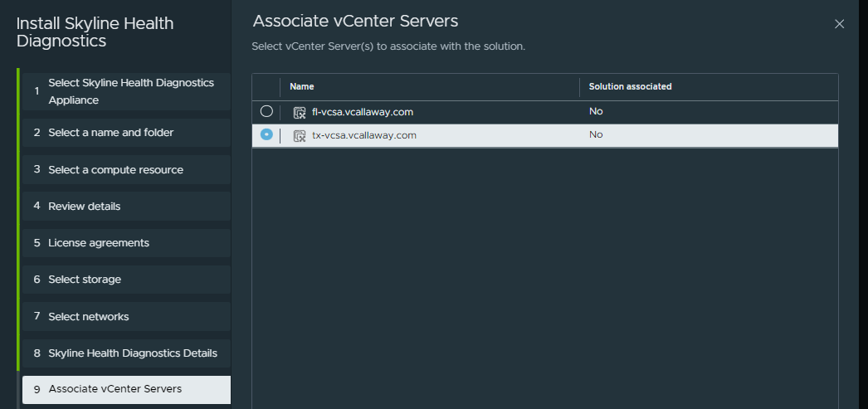Click the vCenter icon beside tx-vcsa.vcallaway.com

pyautogui.click(x=300, y=136)
